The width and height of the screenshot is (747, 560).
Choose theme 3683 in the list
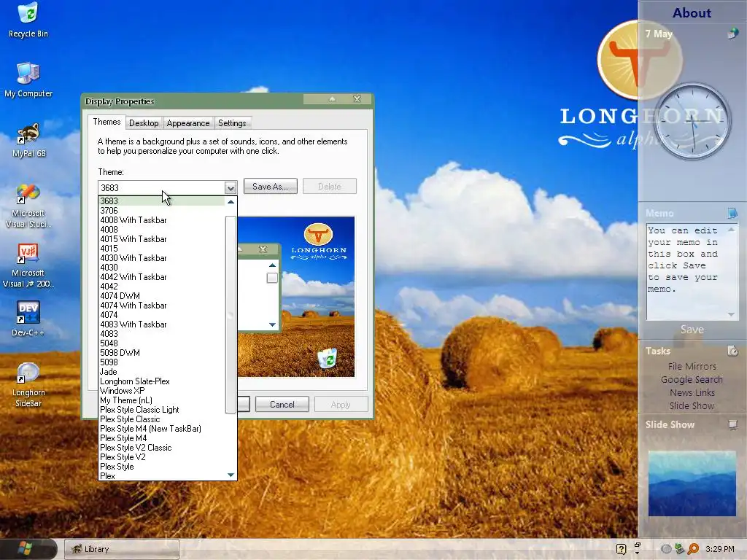[161, 201]
